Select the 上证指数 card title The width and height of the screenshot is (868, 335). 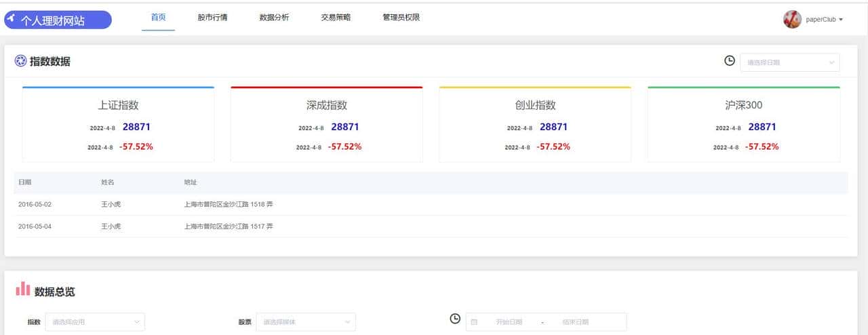click(x=118, y=105)
